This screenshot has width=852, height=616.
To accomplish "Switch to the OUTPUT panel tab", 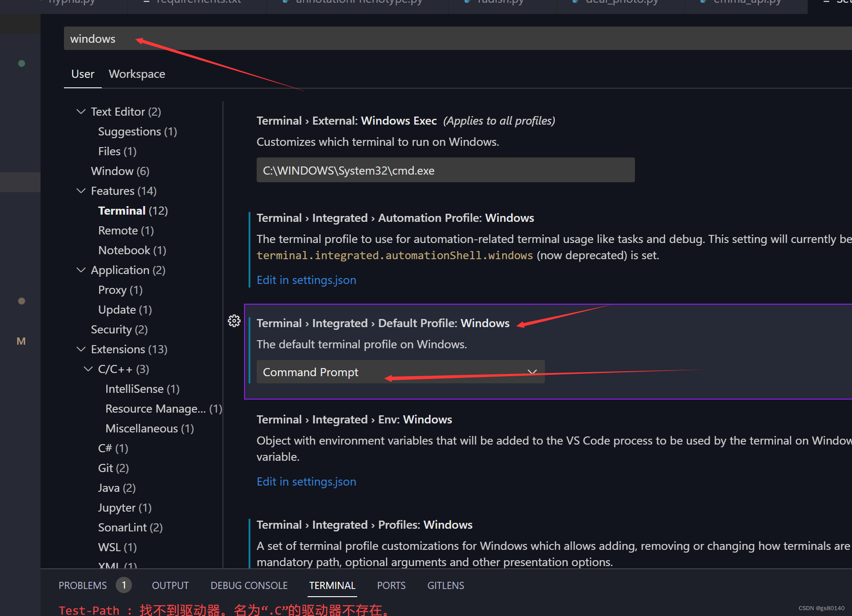I will click(x=170, y=585).
